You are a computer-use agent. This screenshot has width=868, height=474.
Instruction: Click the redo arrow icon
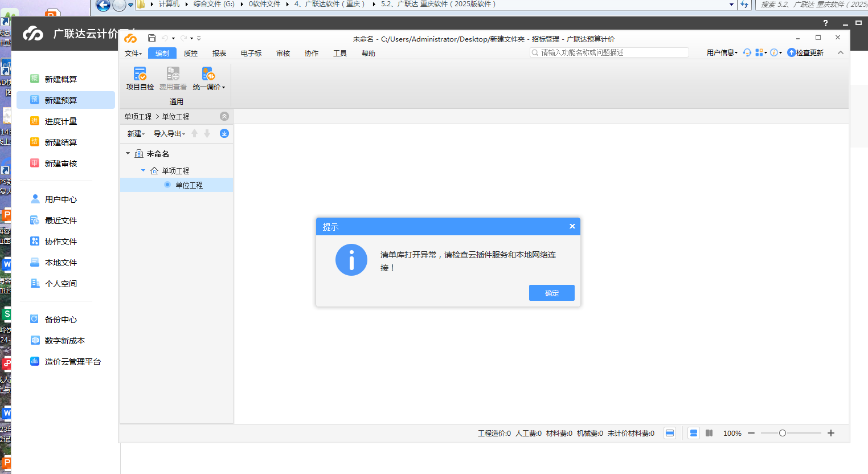pyautogui.click(x=183, y=38)
